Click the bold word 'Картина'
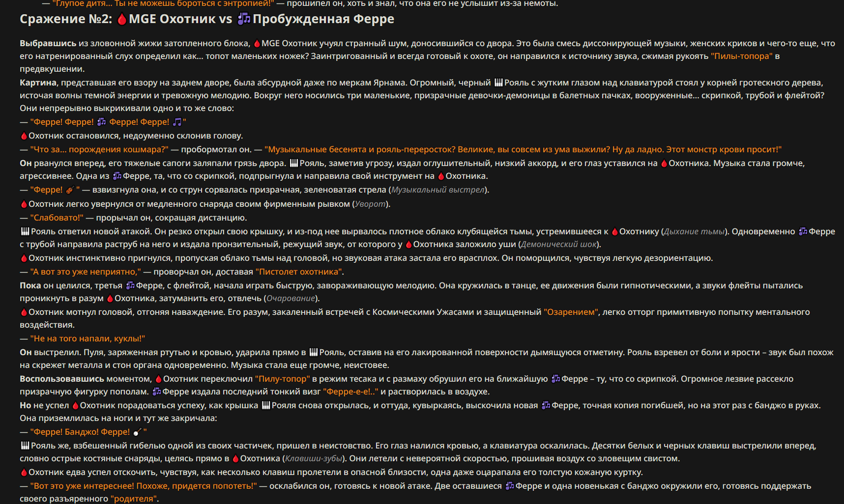 (x=38, y=83)
